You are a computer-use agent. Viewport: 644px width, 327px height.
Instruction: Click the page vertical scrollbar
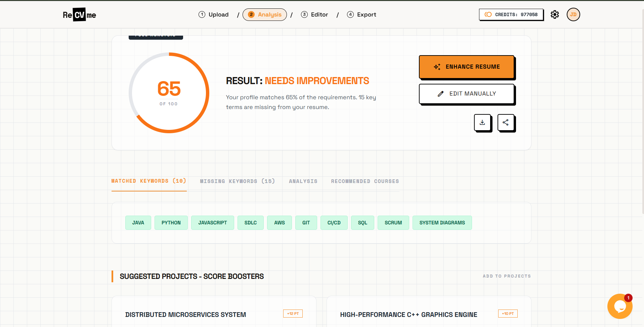[642, 111]
